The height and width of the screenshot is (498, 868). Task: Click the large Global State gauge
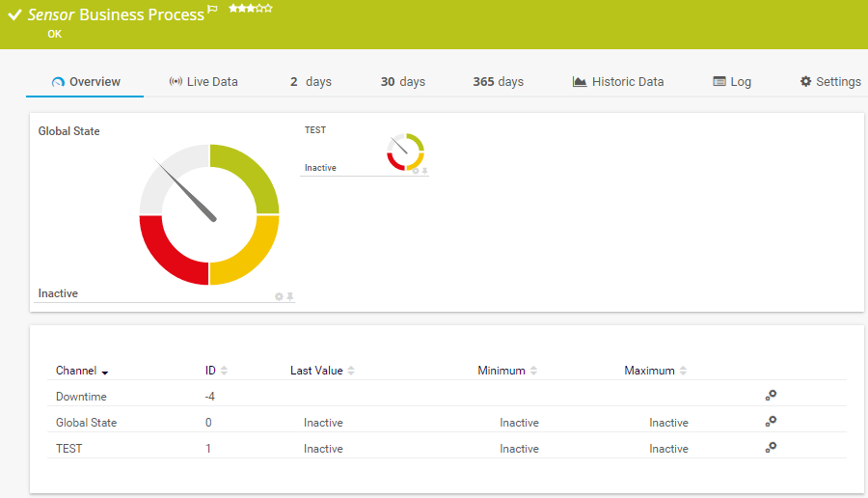[x=209, y=214]
